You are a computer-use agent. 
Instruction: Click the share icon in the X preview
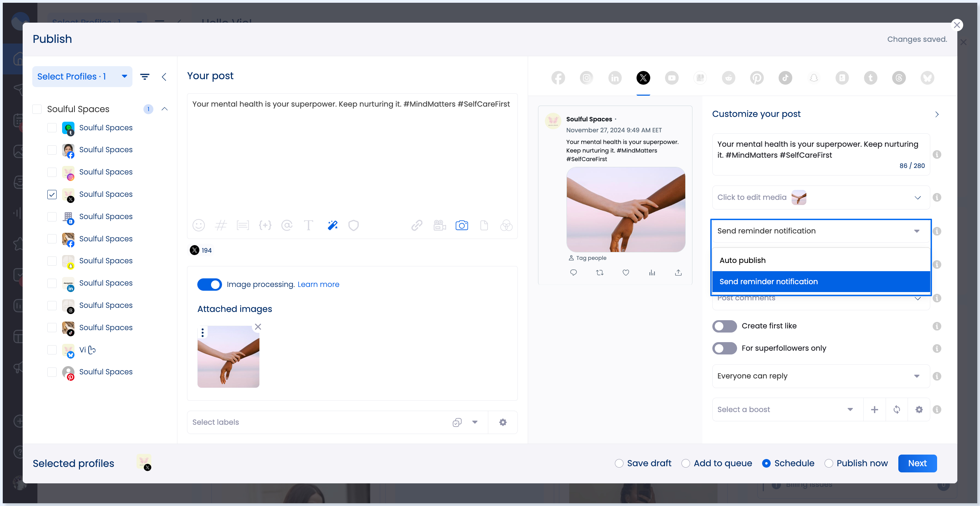click(678, 272)
